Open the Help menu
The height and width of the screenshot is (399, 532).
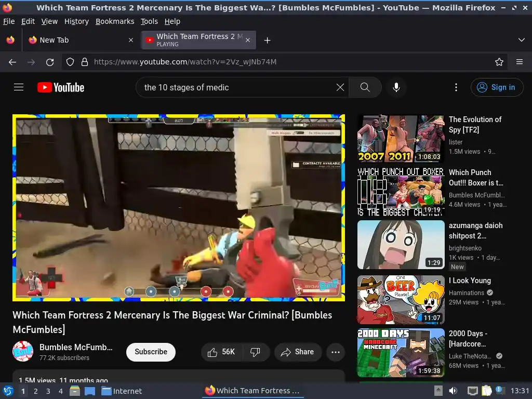tap(172, 21)
